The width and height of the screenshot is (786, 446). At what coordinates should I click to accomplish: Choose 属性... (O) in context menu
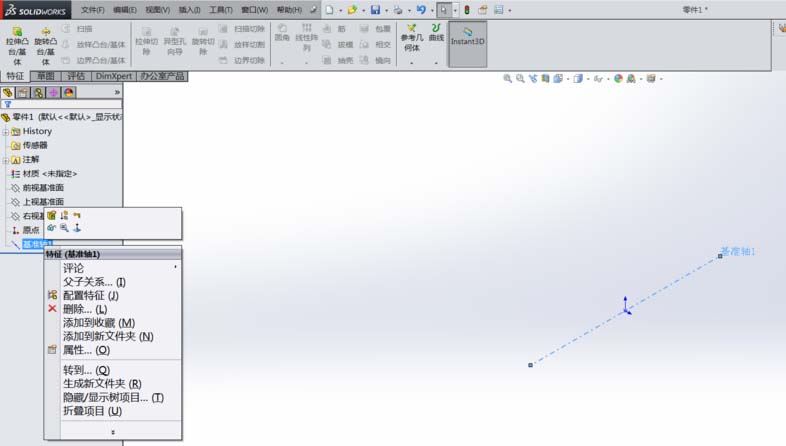click(x=86, y=350)
